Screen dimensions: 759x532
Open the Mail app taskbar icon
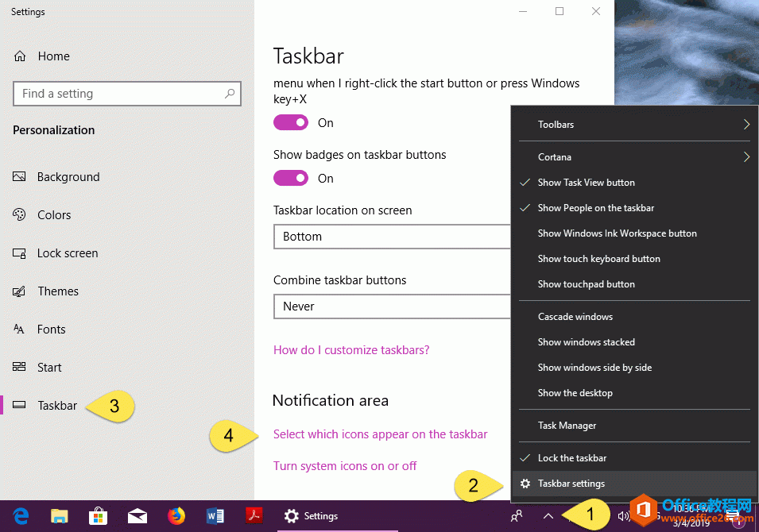(137, 516)
